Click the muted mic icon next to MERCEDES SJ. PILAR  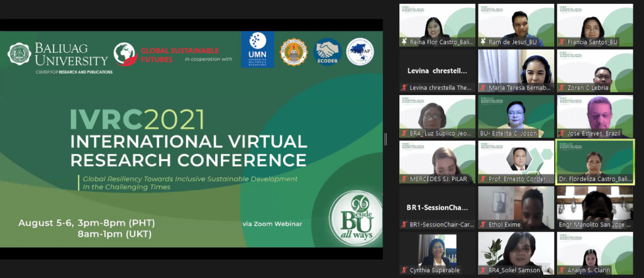[404, 179]
